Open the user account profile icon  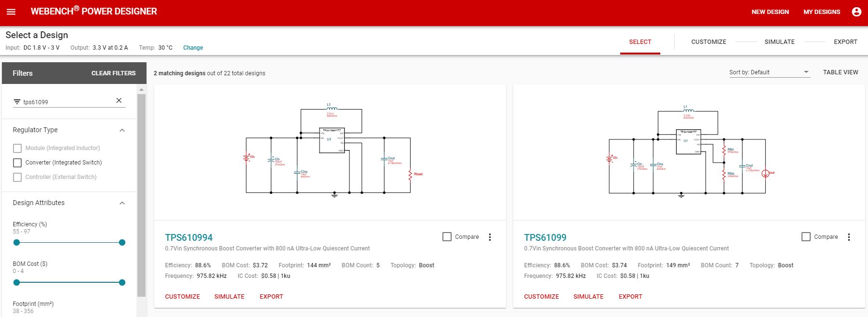click(856, 12)
